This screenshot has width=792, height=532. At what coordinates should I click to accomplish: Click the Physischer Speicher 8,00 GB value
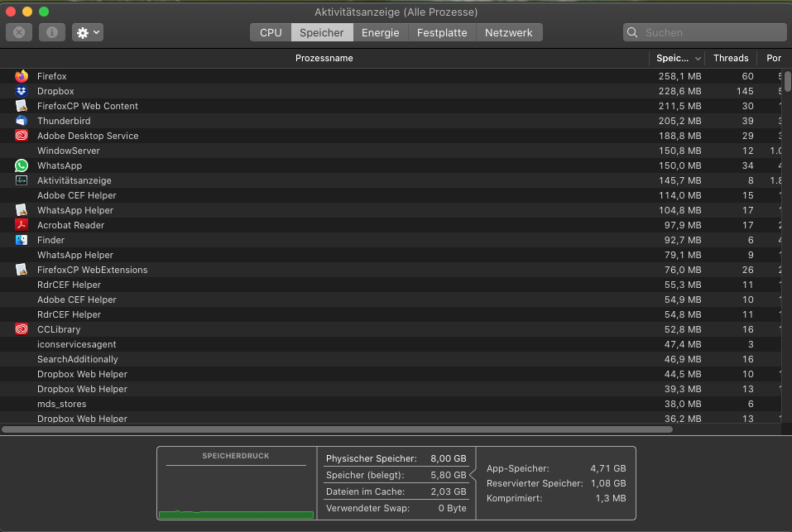[x=448, y=459]
